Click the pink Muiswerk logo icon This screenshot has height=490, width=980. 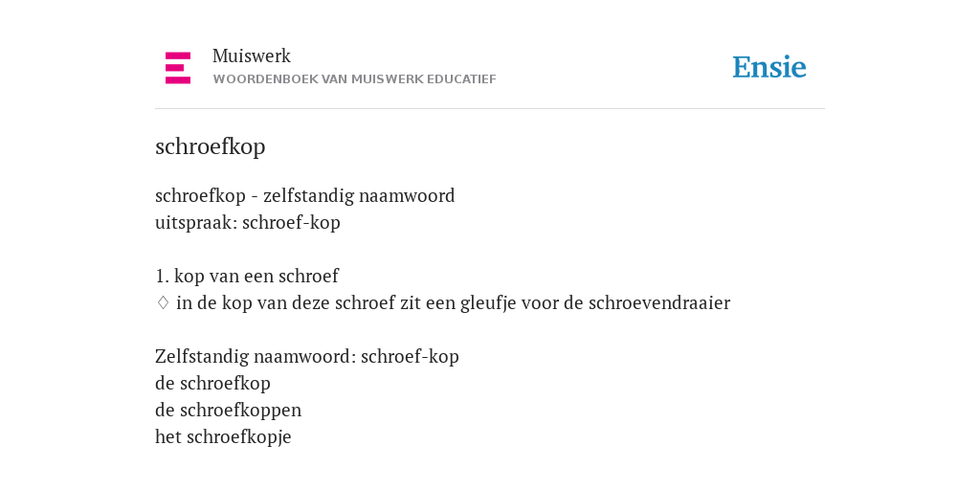coord(177,68)
